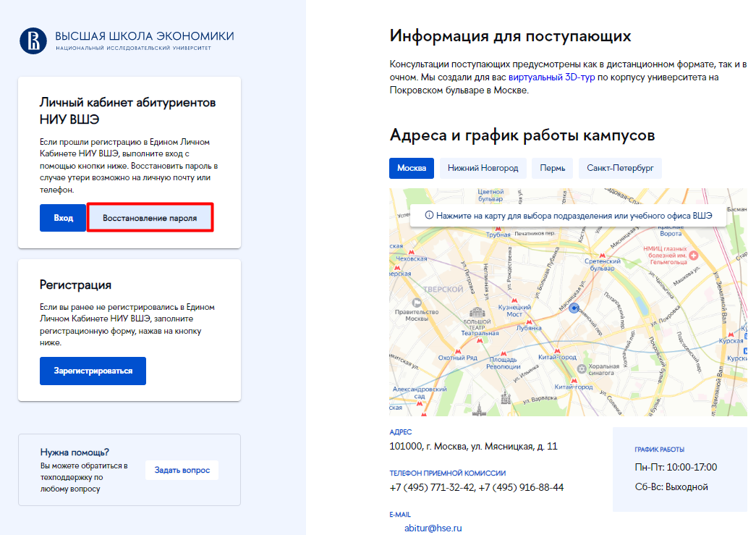Screen dimensions: 756x535
Task: Click Задать вопрос support button
Action: coord(182,471)
